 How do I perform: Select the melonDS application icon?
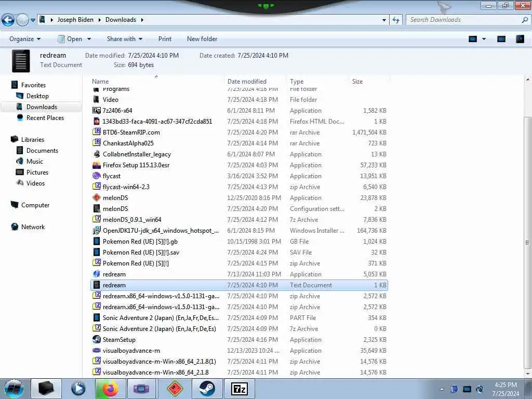pos(96,197)
